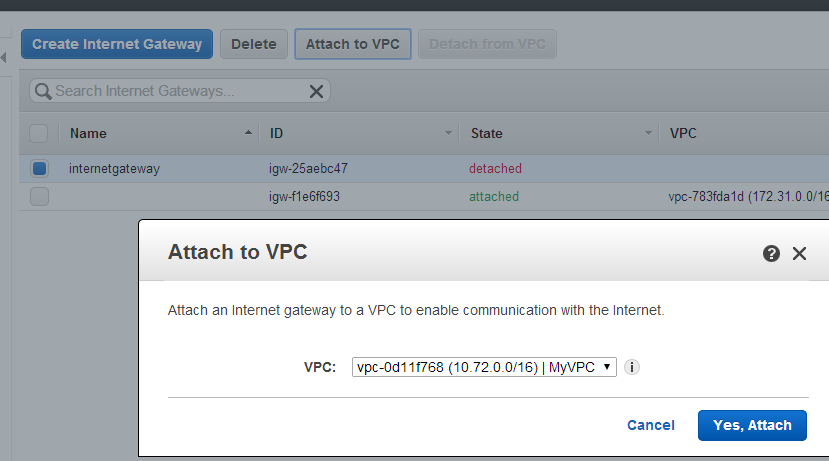
Task: Check the igw-f1e6f693 row checkbox
Action: point(39,197)
